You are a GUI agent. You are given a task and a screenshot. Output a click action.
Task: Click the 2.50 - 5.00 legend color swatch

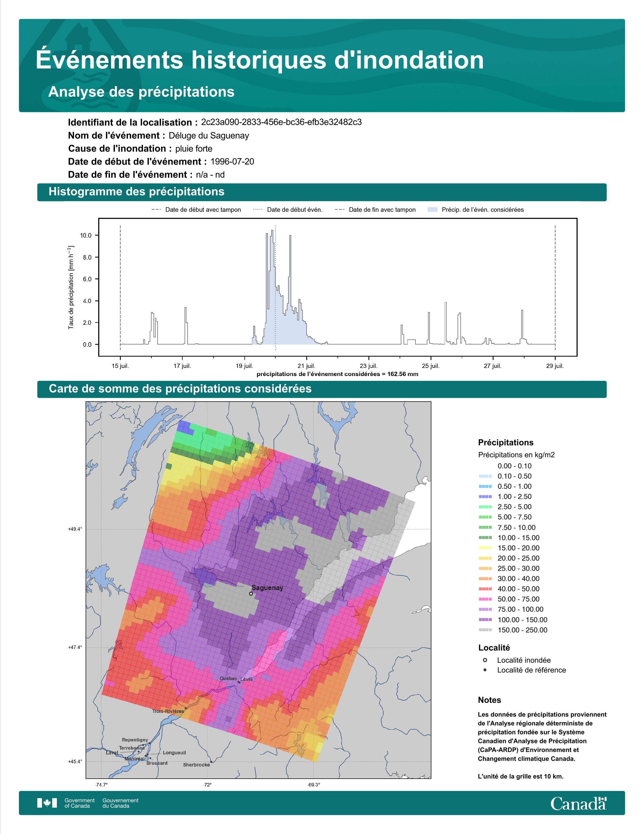(485, 507)
